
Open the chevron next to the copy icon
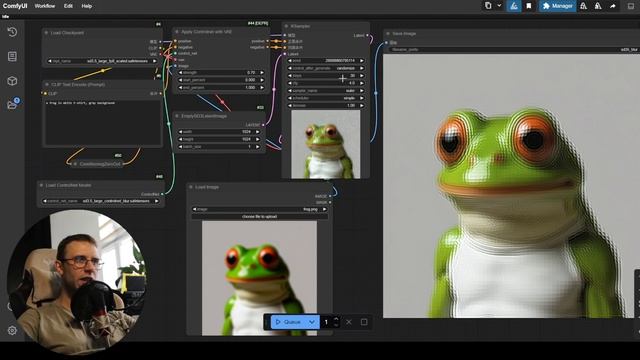click(499, 6)
